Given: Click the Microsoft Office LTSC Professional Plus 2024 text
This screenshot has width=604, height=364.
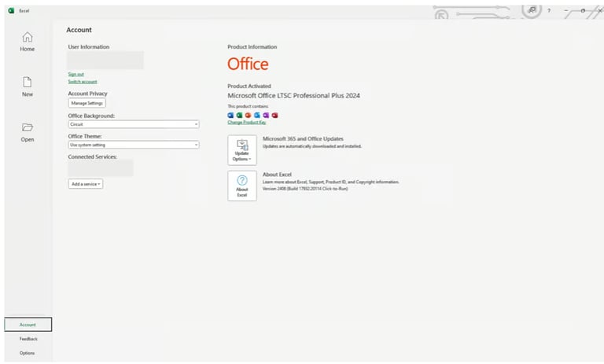Looking at the screenshot, I should (x=293, y=96).
